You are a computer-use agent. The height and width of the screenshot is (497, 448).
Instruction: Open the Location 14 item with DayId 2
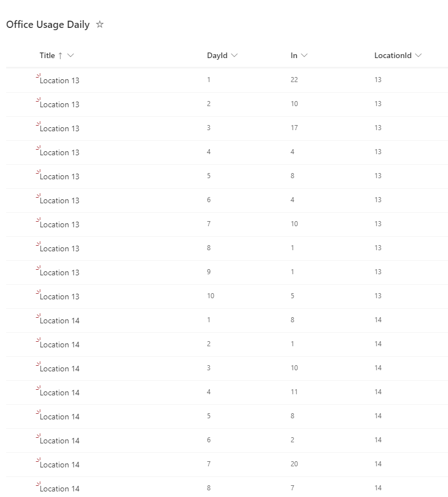(x=60, y=345)
